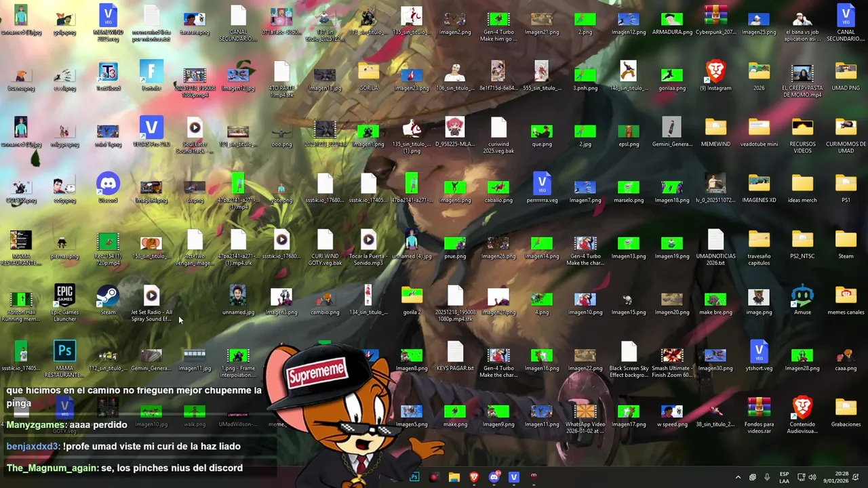The height and width of the screenshot is (488, 868).
Task: Select the ytshort.veg project file
Action: point(759,356)
